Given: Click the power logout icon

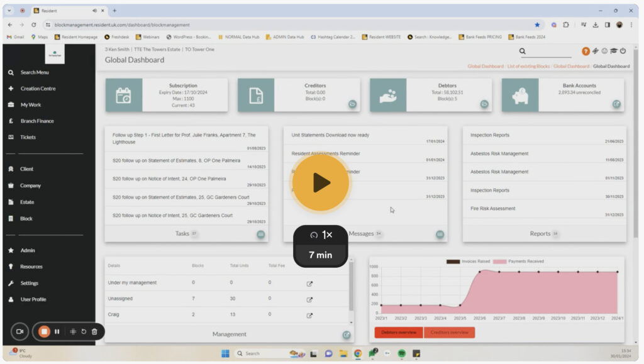Looking at the screenshot, I should 623,52.
